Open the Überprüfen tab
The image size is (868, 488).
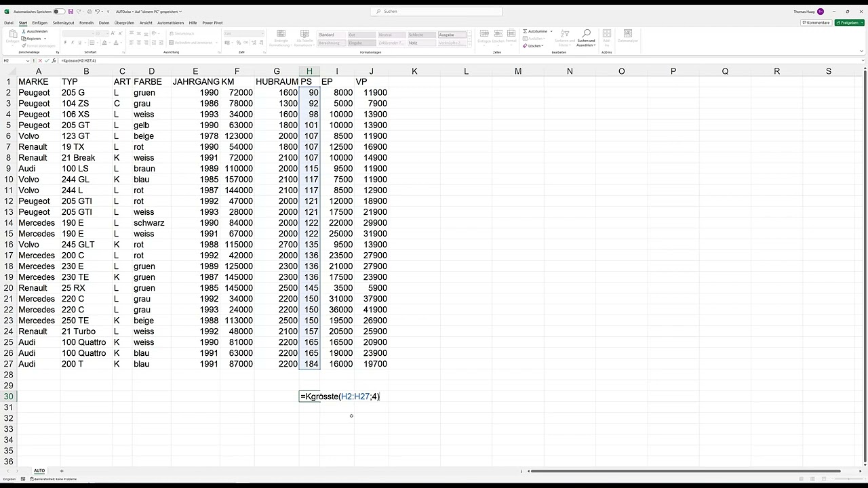tap(125, 22)
